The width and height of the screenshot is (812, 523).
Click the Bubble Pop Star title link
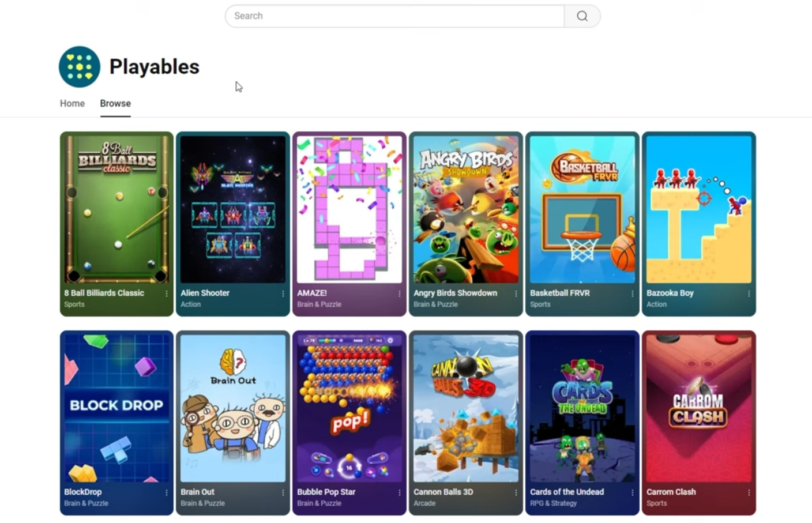pyautogui.click(x=326, y=492)
